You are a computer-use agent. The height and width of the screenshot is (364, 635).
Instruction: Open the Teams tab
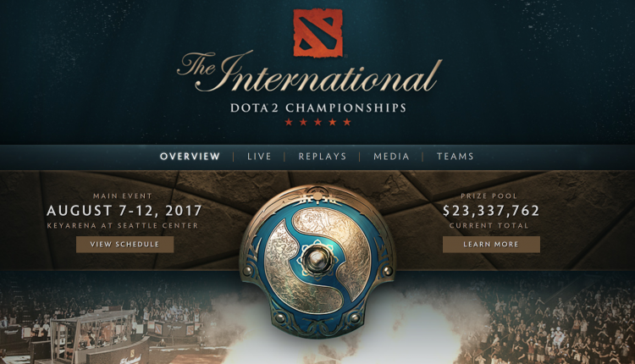pyautogui.click(x=456, y=157)
